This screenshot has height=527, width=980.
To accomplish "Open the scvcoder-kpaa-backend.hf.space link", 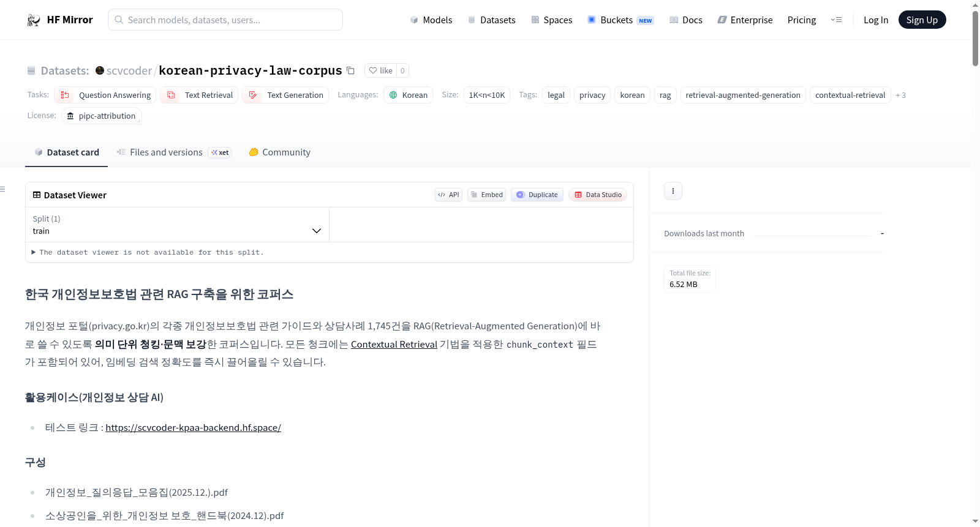I will 193,428.
